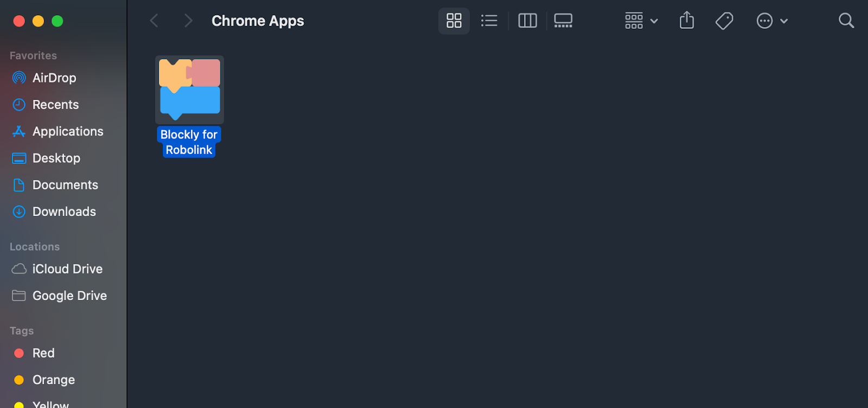Open the More actions ellipsis menu

[764, 21]
